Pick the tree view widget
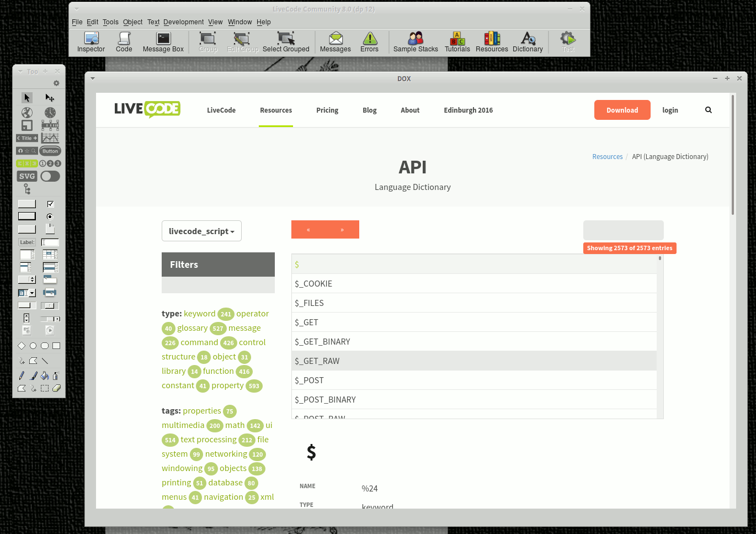 point(27,190)
